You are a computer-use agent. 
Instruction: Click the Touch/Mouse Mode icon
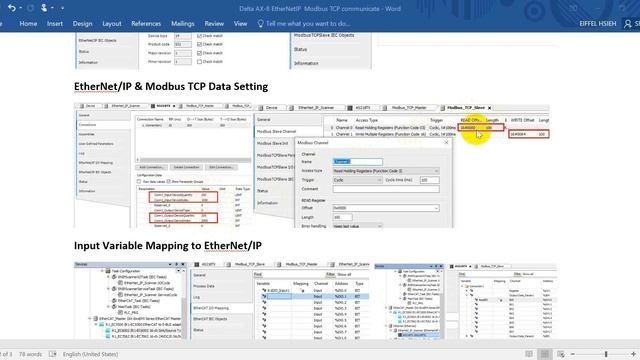click(44, 7)
